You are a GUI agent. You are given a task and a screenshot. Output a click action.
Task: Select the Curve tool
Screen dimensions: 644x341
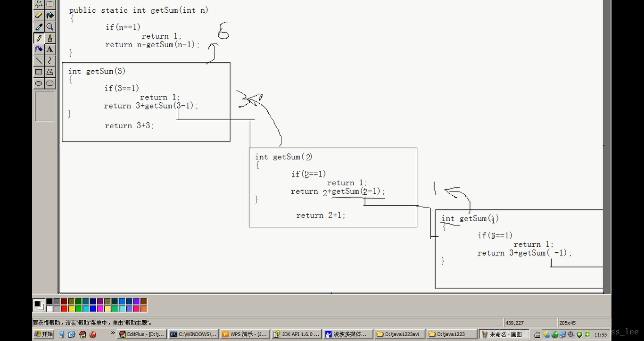pyautogui.click(x=50, y=60)
